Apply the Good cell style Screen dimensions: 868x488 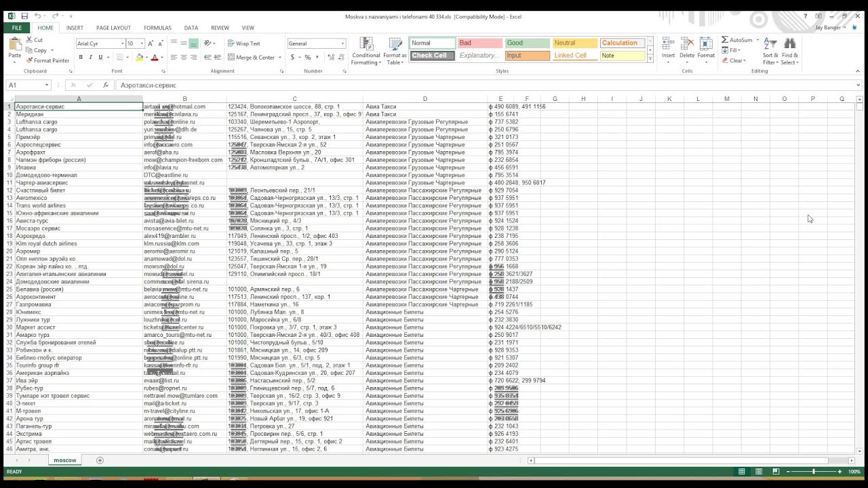click(528, 43)
